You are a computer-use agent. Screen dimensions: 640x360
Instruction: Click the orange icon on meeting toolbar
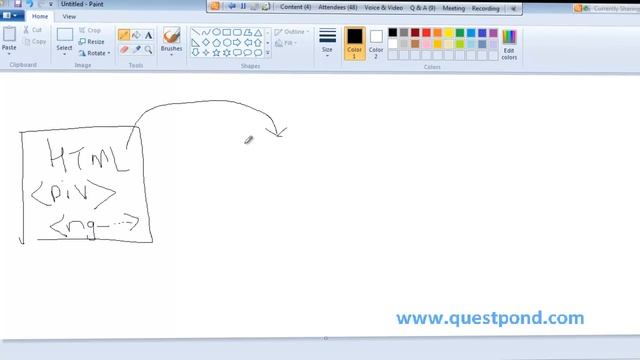pyautogui.click(x=215, y=6)
